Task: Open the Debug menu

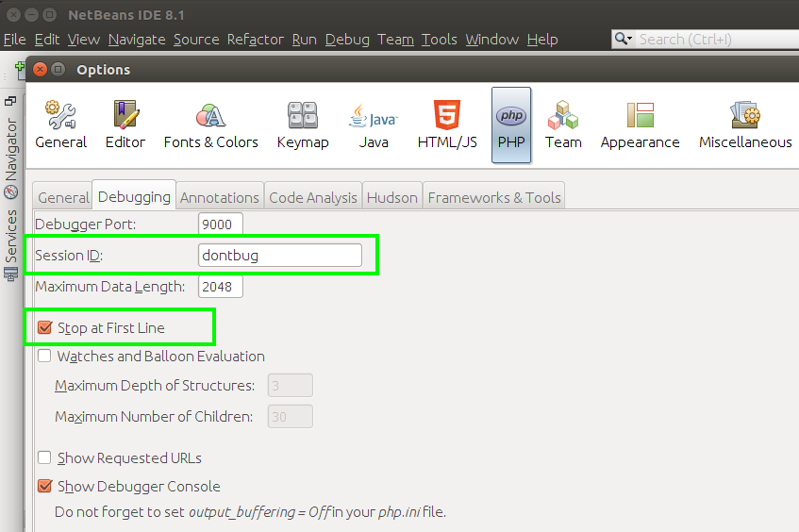Action: (x=347, y=40)
